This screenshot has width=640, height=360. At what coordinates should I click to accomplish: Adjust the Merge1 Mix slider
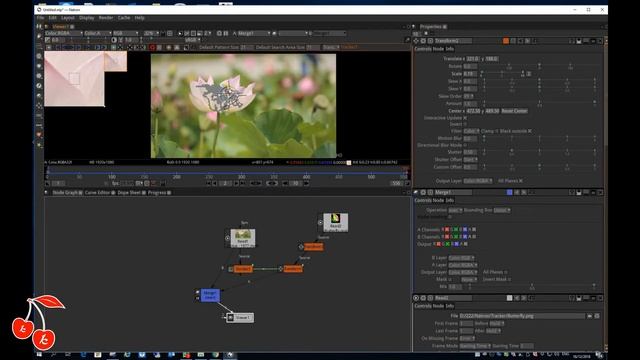tap(531, 287)
